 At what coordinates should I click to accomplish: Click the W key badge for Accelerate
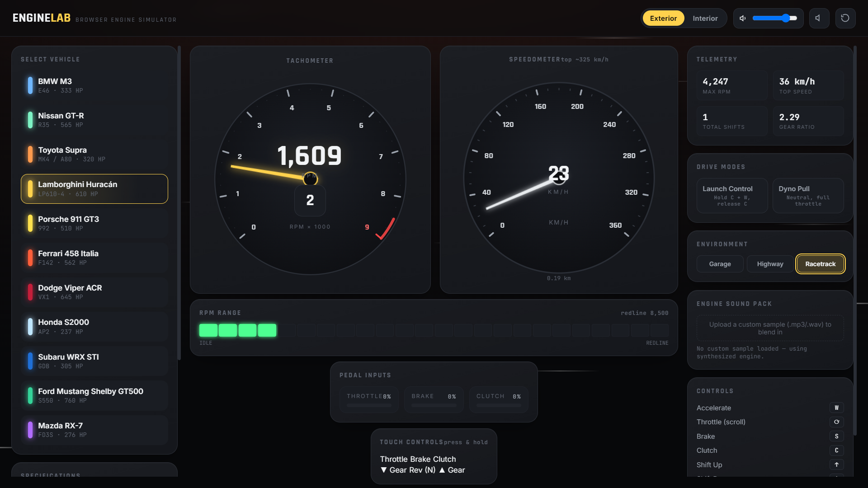point(836,408)
